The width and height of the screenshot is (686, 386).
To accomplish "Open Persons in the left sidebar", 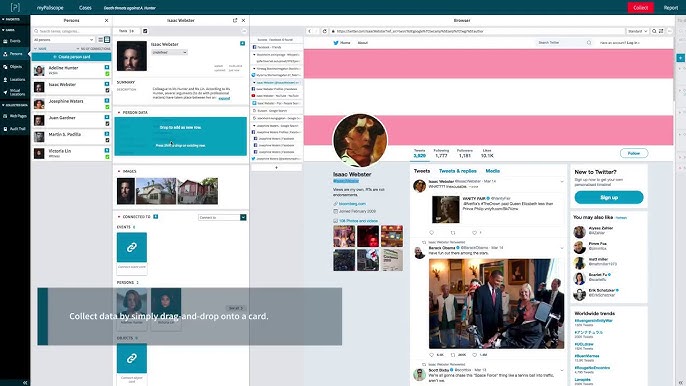I will tap(15, 53).
